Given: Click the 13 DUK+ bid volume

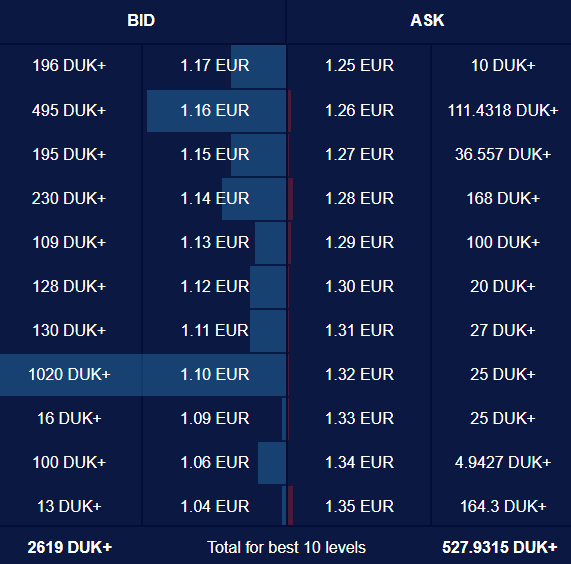Looking at the screenshot, I should point(69,506).
